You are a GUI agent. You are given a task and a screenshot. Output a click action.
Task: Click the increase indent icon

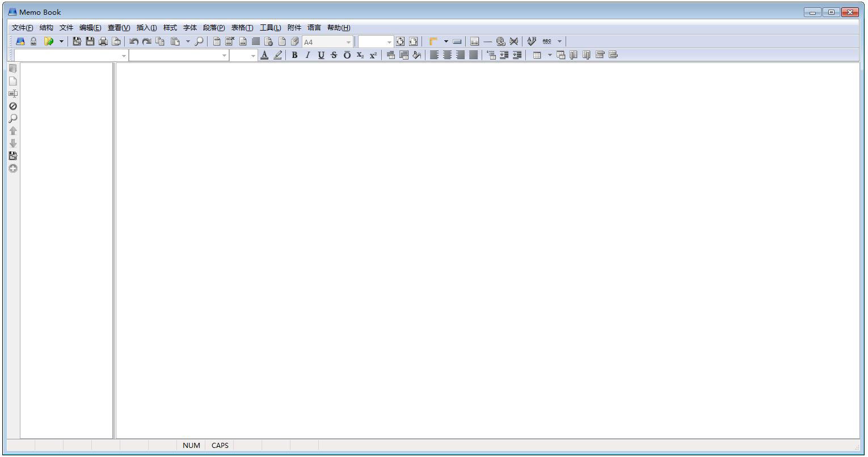point(504,55)
